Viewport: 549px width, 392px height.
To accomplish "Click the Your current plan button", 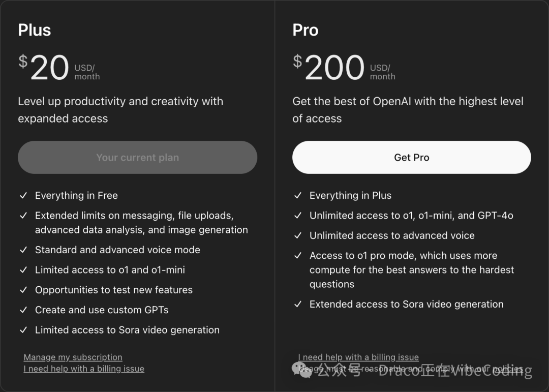I will pos(137,157).
